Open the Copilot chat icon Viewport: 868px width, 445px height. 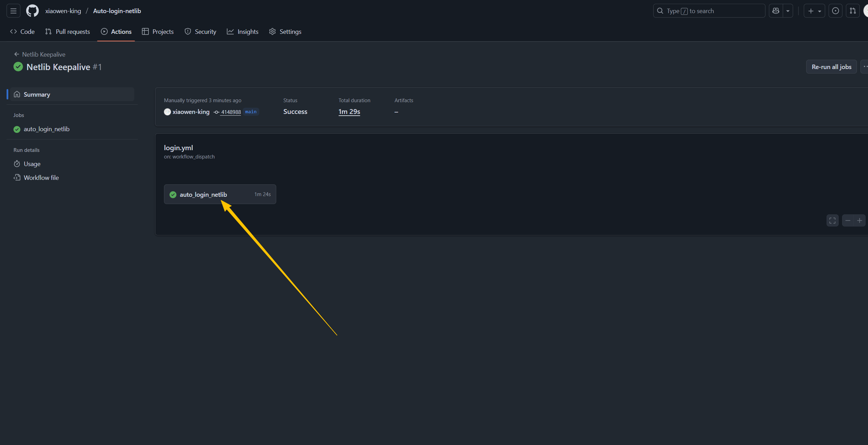776,11
